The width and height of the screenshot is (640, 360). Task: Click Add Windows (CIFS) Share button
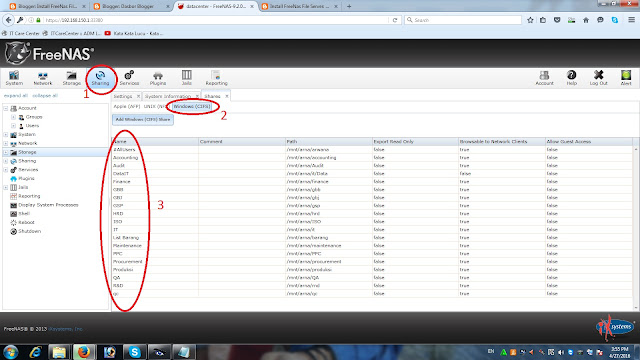(x=143, y=120)
